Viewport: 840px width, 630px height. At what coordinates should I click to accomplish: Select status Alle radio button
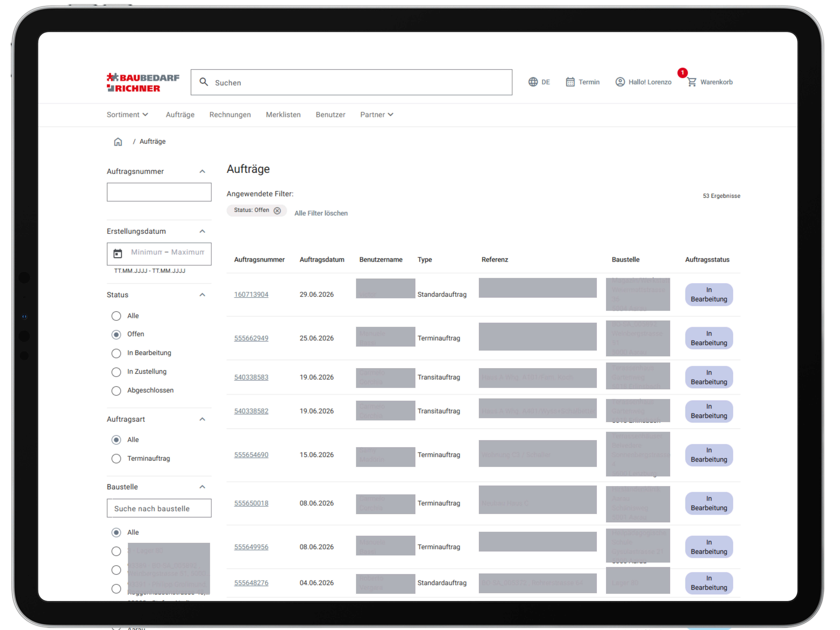coord(116,316)
